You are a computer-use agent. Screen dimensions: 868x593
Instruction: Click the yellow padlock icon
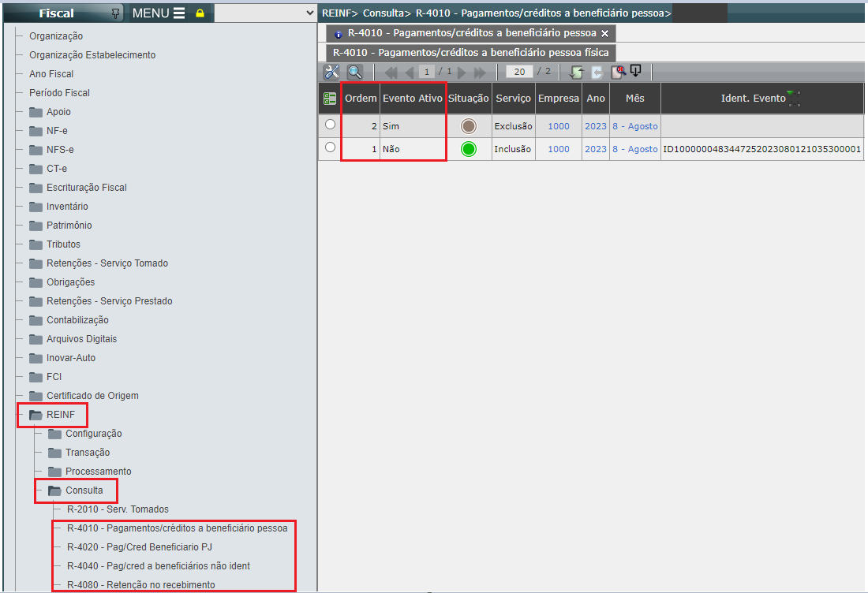point(200,13)
